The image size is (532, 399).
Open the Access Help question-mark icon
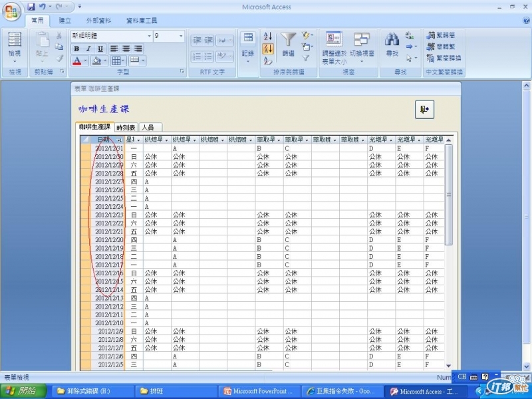[526, 21]
